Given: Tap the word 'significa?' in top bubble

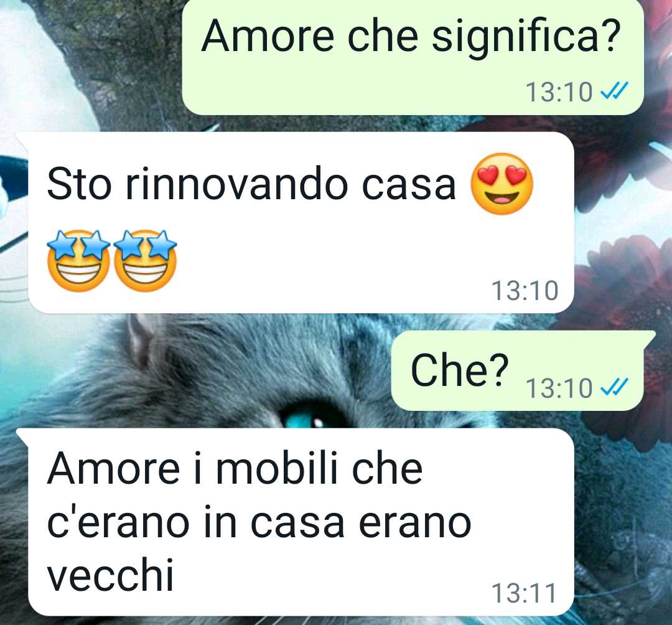Looking at the screenshot, I should coord(526,37).
